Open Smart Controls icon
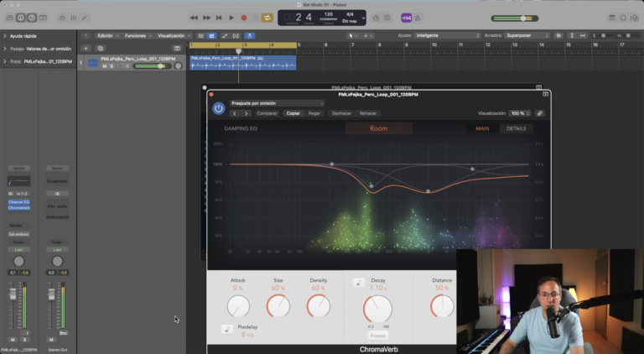The width and height of the screenshot is (644, 354). pyautogui.click(x=62, y=18)
